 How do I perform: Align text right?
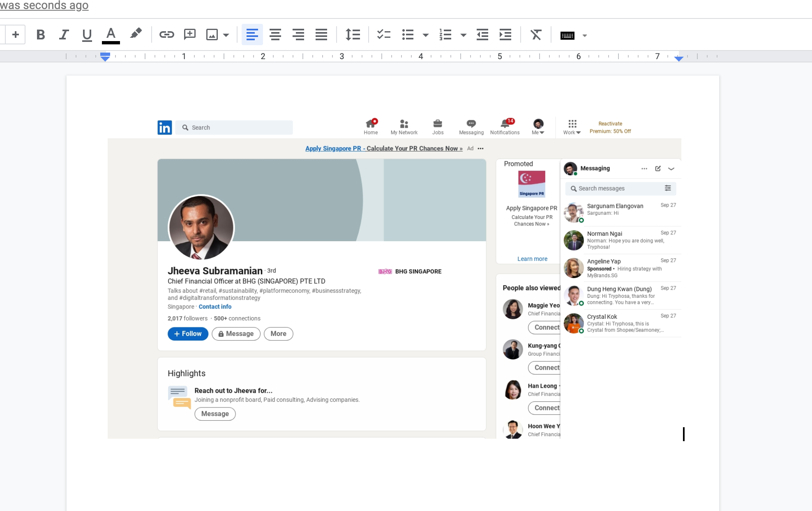(298, 35)
